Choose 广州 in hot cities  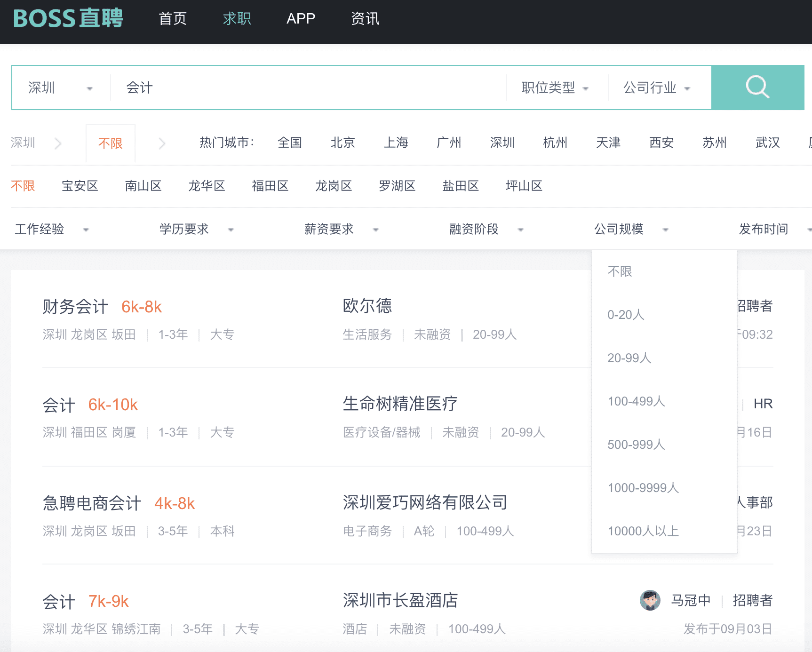pyautogui.click(x=449, y=143)
